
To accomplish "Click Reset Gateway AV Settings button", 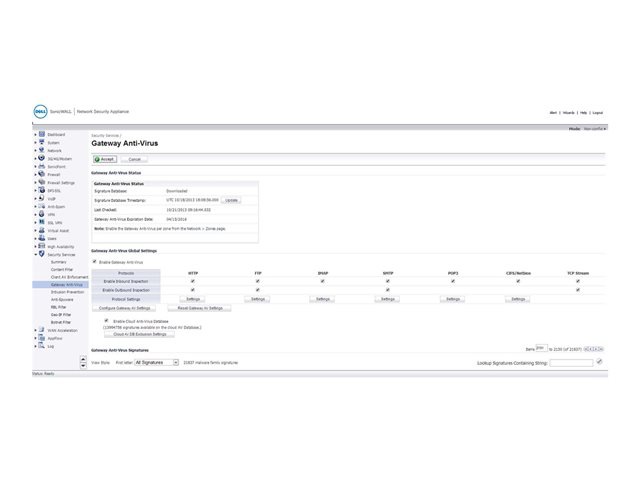I will (x=200, y=308).
